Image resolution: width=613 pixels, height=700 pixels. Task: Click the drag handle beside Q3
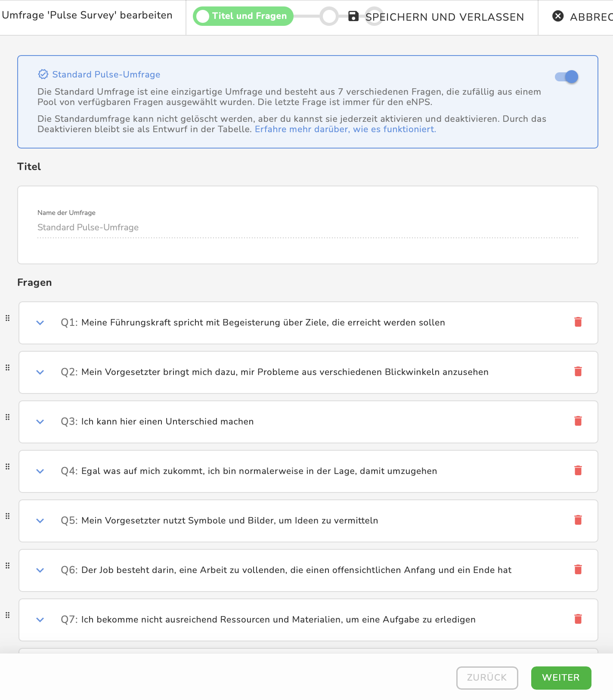7,417
